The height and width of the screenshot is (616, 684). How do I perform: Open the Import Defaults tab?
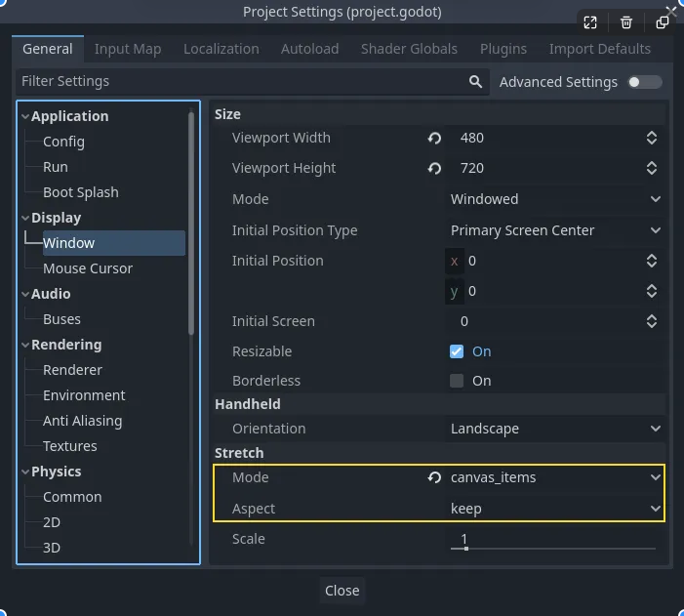pos(600,49)
